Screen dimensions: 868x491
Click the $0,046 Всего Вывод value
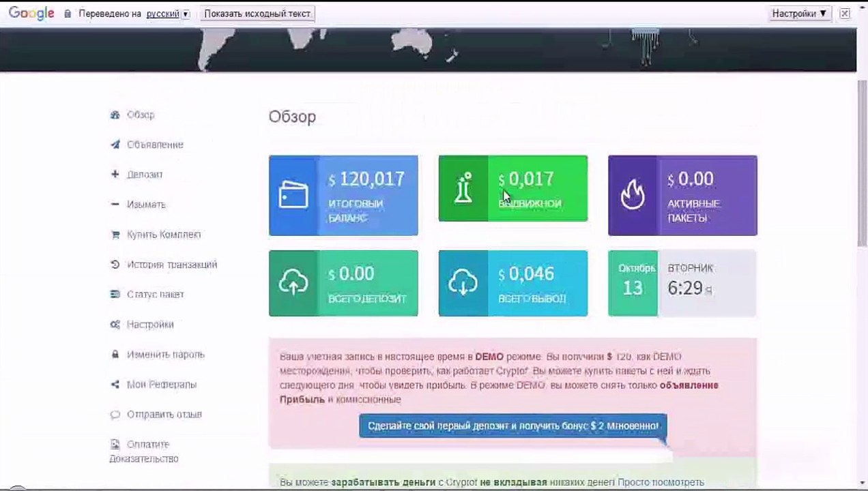[526, 274]
